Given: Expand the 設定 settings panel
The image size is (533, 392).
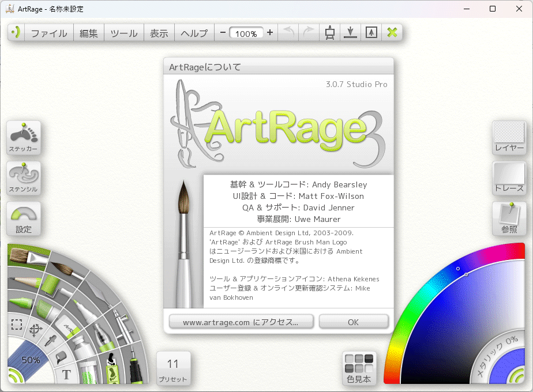Looking at the screenshot, I should point(24,218).
